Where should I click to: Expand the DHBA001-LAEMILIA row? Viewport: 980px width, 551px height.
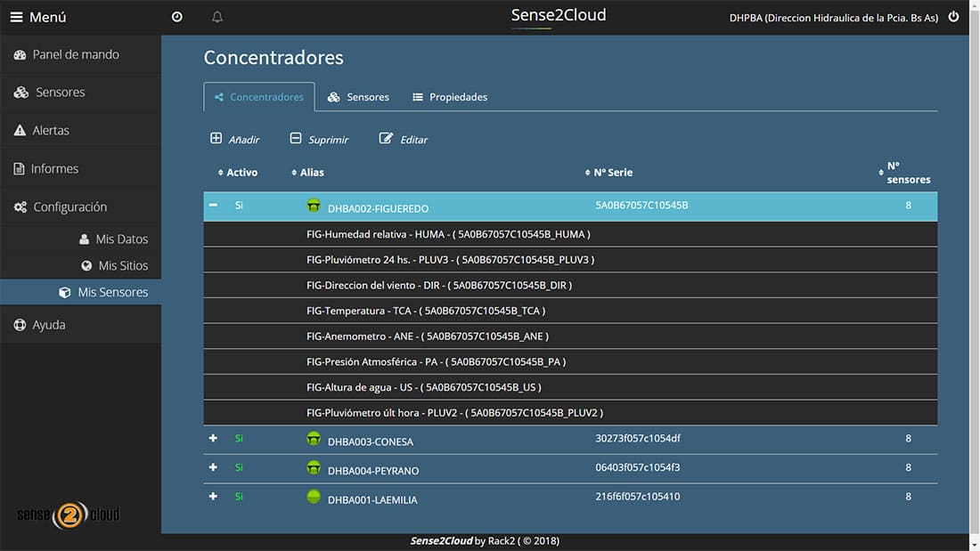coord(213,497)
